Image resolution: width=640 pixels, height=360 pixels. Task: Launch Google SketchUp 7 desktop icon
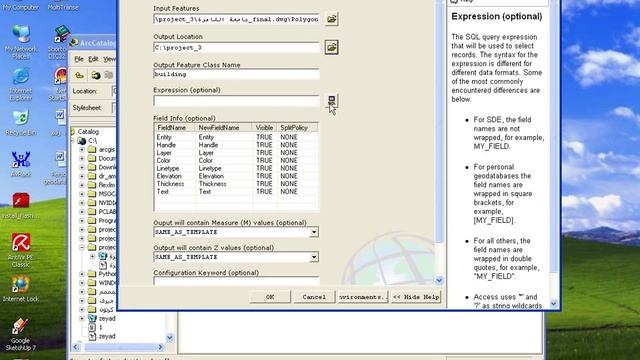click(x=20, y=335)
